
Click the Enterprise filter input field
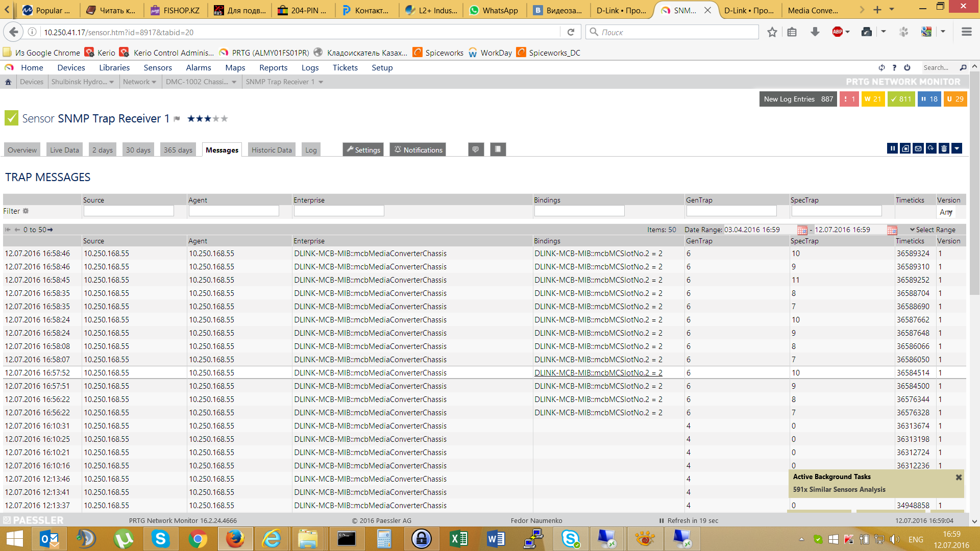[x=339, y=211]
